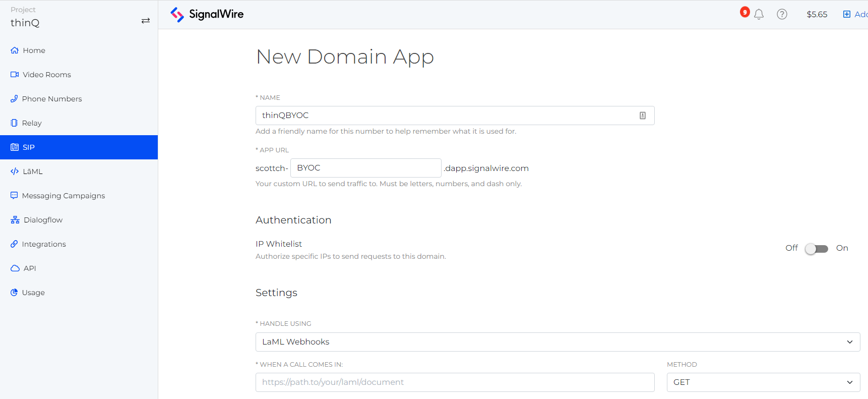Click the Video Rooms camera icon
868x399 pixels.
(x=15, y=75)
